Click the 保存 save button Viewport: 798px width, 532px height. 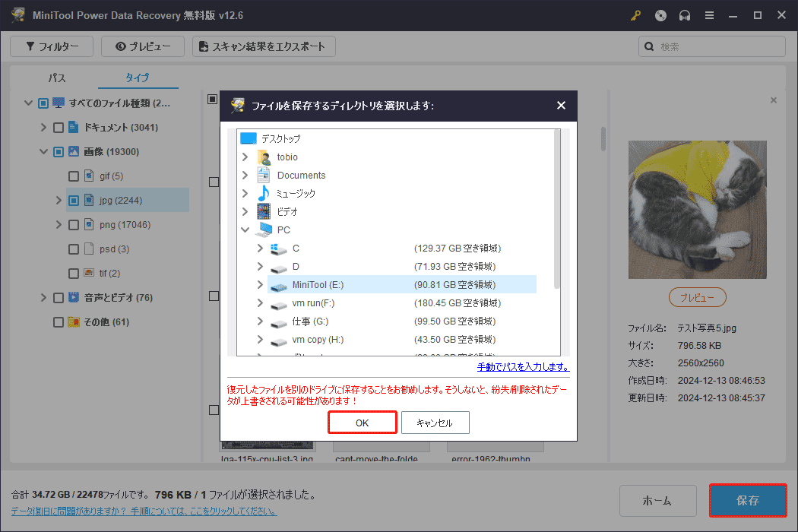[748, 500]
